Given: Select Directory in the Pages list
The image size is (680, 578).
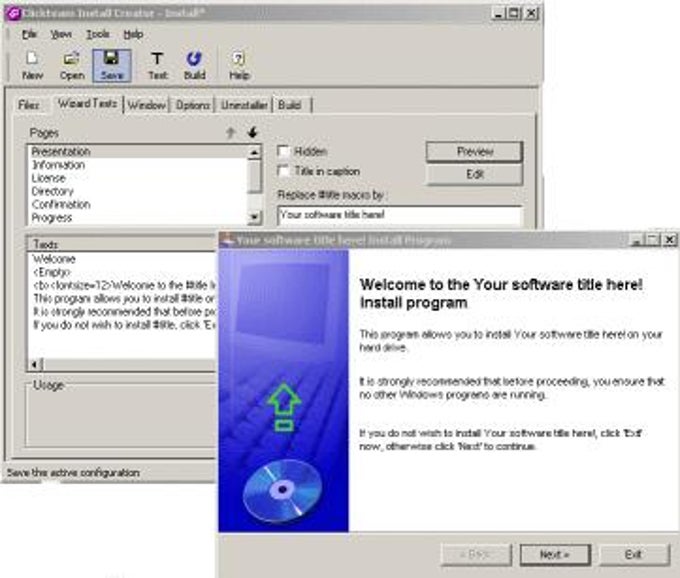Looking at the screenshot, I should [x=138, y=191].
